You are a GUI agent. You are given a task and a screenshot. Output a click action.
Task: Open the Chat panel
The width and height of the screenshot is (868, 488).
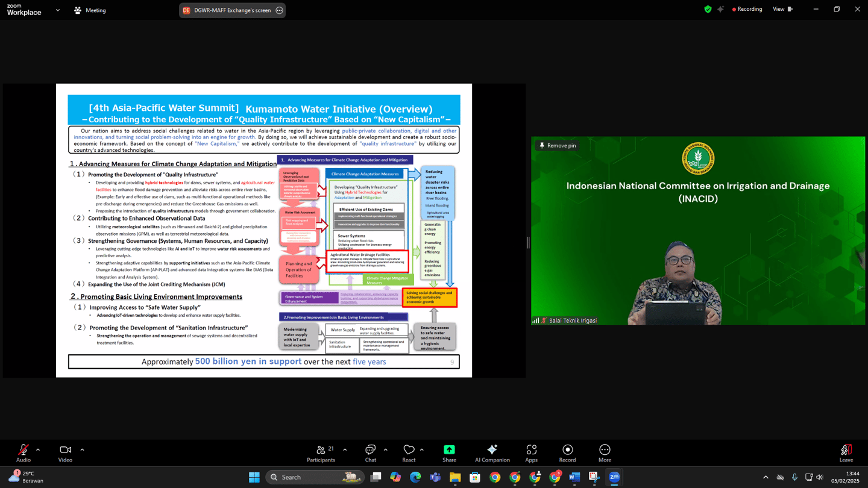pos(370,453)
